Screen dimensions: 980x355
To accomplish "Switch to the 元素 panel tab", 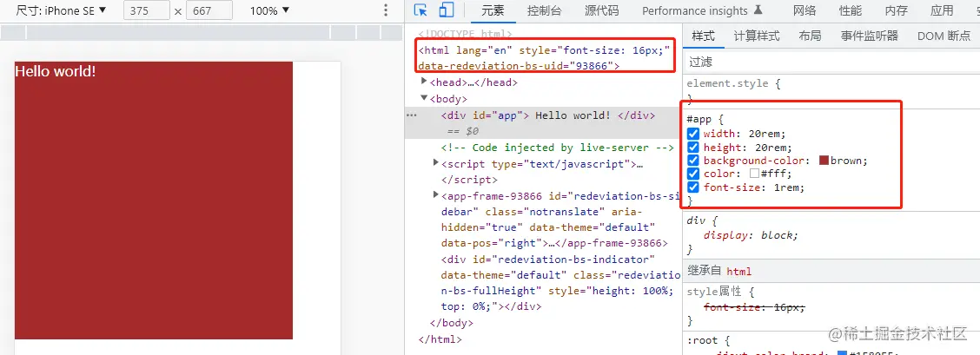I will click(493, 10).
